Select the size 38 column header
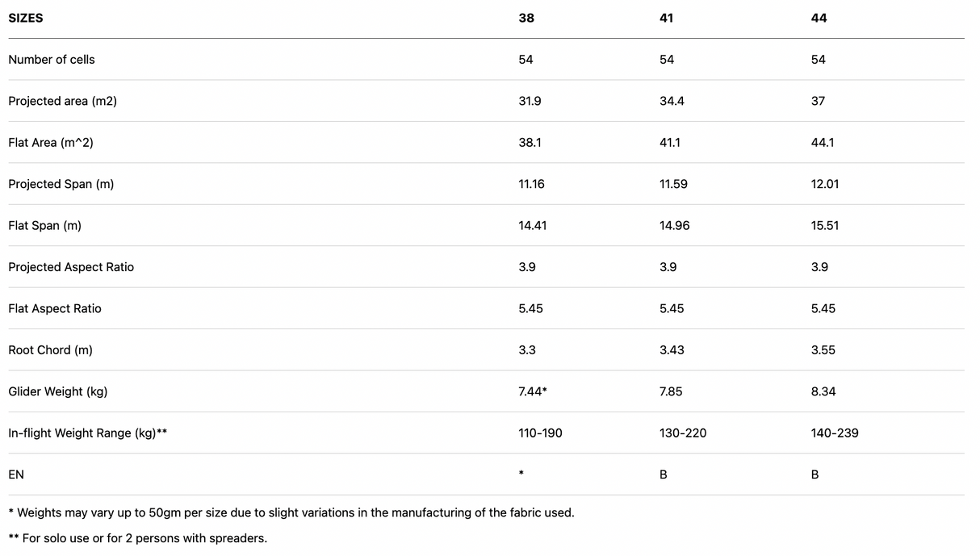The image size is (980, 556). click(526, 18)
